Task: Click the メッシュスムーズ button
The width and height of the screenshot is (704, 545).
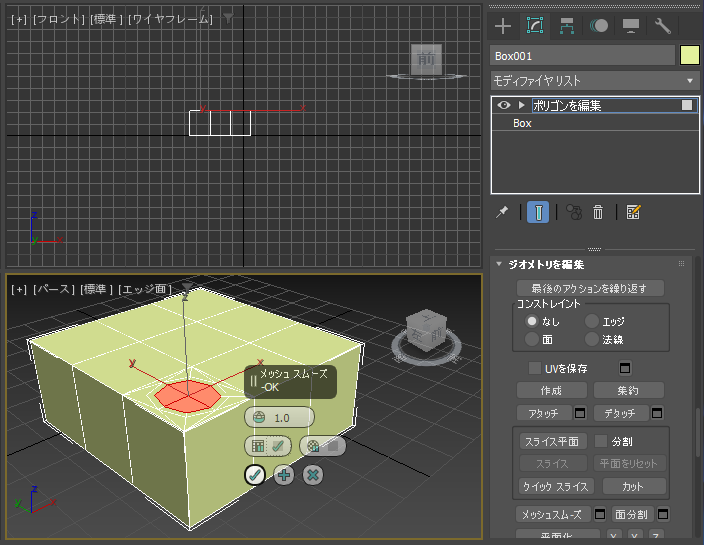Action: (x=553, y=514)
